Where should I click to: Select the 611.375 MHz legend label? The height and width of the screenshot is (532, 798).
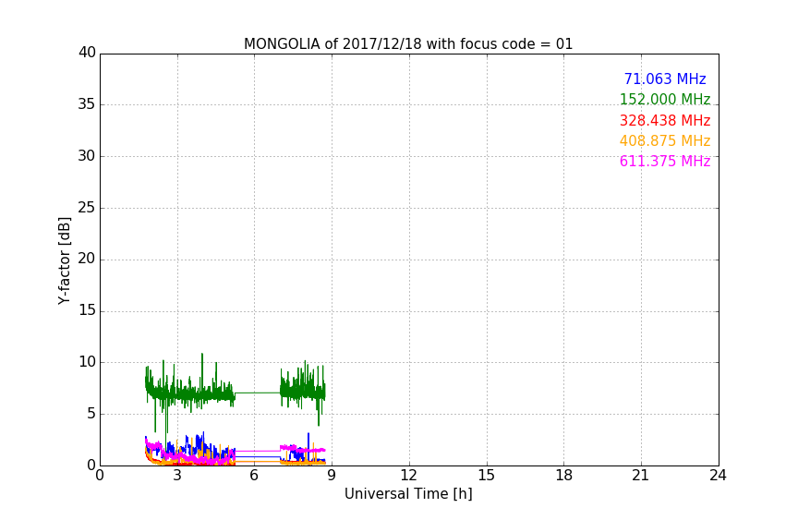tap(665, 161)
